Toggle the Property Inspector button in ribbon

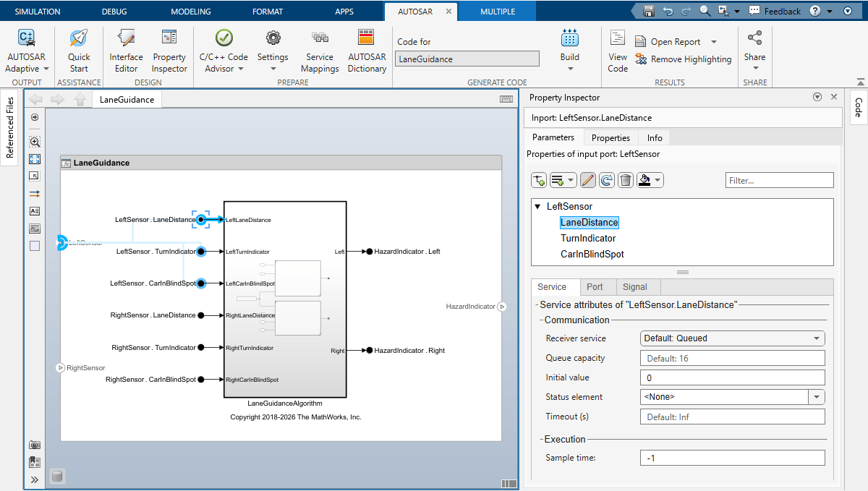click(x=169, y=51)
